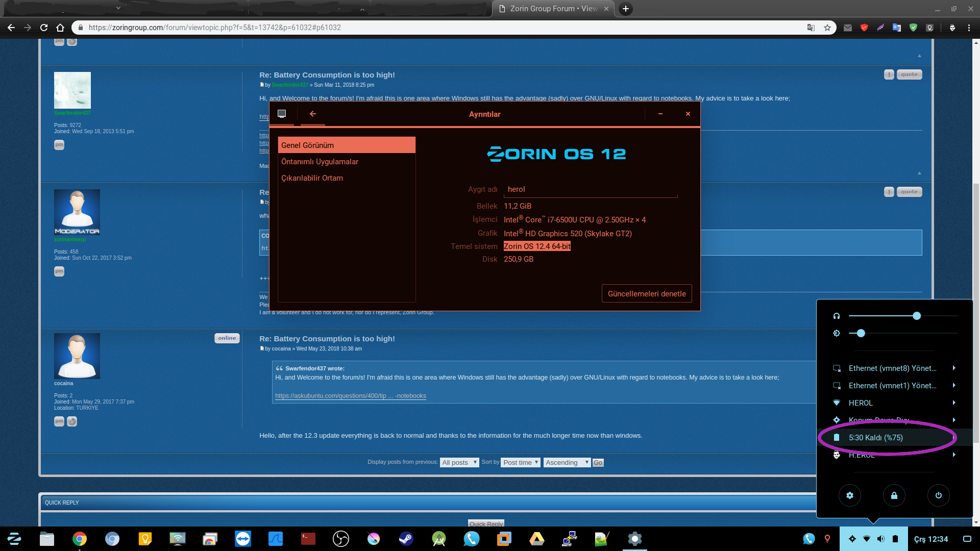This screenshot has width=980, height=551.
Task: Click Güncellemeleri denetle button
Action: 647,294
